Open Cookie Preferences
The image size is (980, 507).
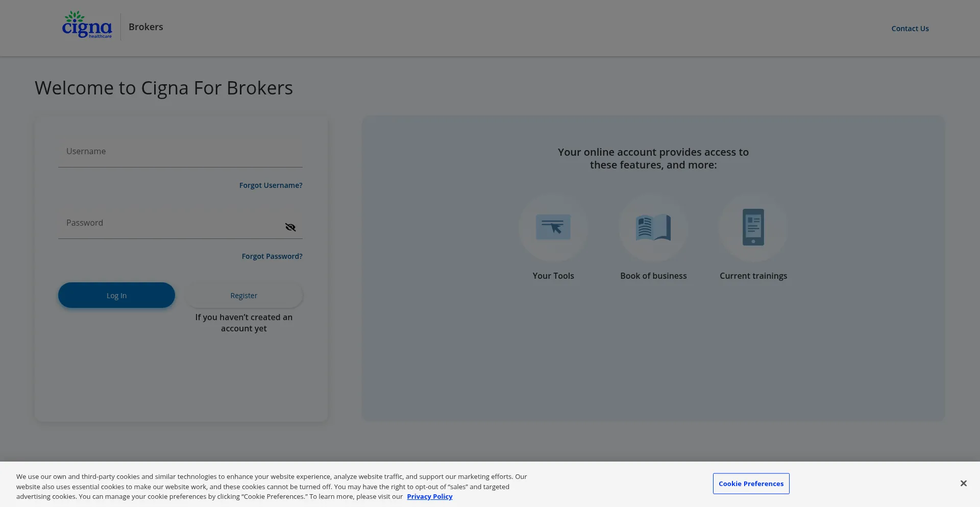pos(751,484)
